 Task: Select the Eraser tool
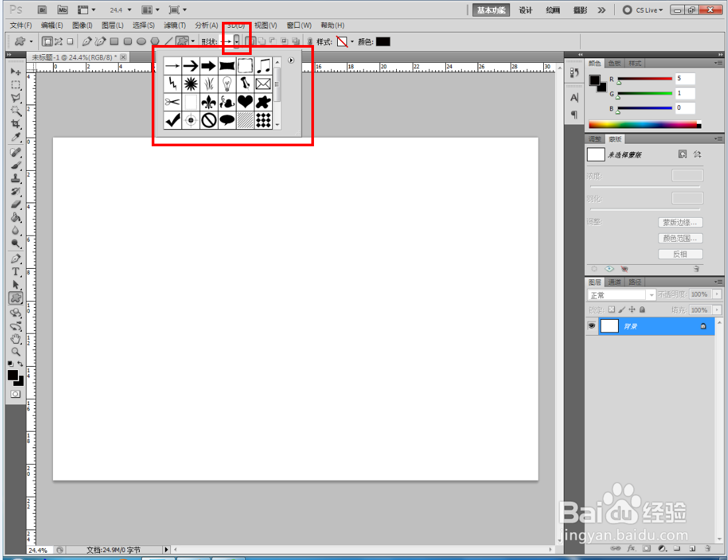[16, 204]
